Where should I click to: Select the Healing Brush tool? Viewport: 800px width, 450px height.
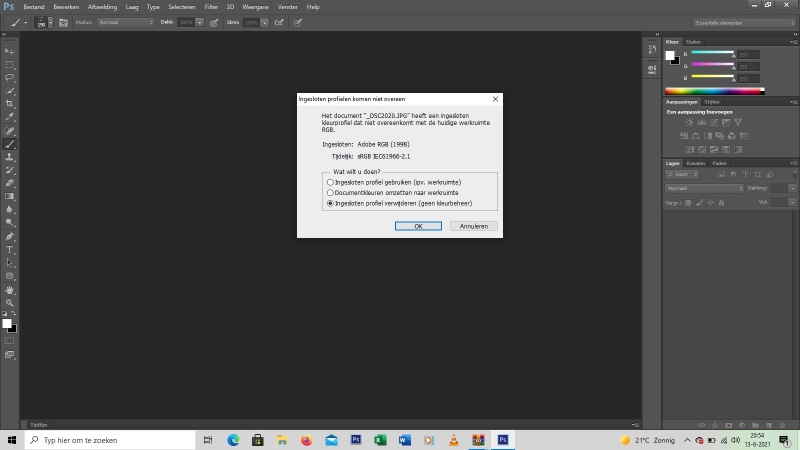click(10, 131)
